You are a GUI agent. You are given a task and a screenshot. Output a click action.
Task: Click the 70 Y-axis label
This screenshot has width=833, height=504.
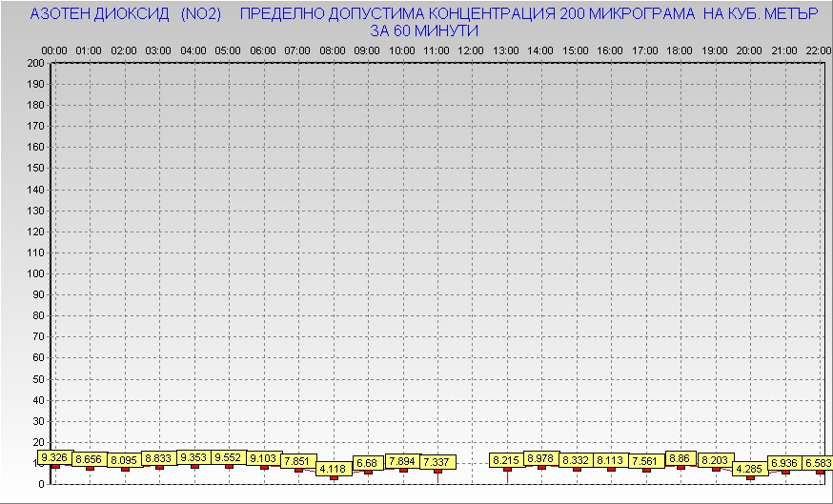(38, 336)
